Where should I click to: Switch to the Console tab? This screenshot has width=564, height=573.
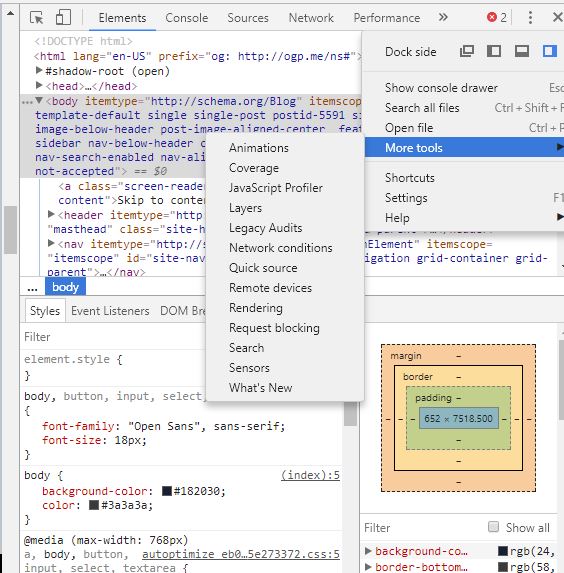tap(186, 18)
